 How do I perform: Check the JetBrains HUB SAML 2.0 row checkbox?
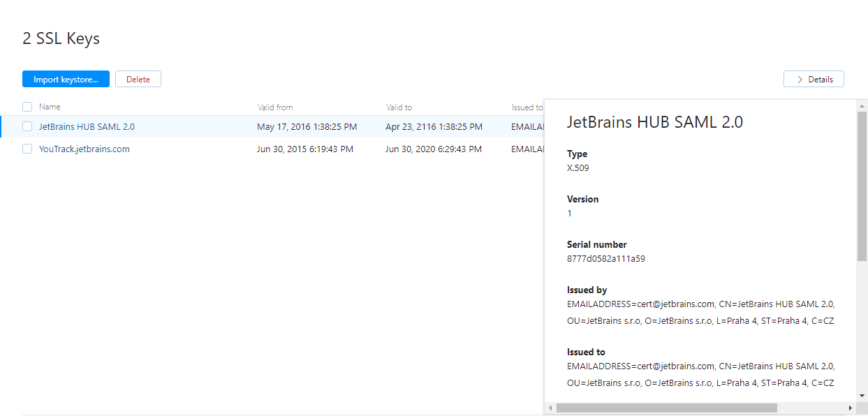(27, 127)
